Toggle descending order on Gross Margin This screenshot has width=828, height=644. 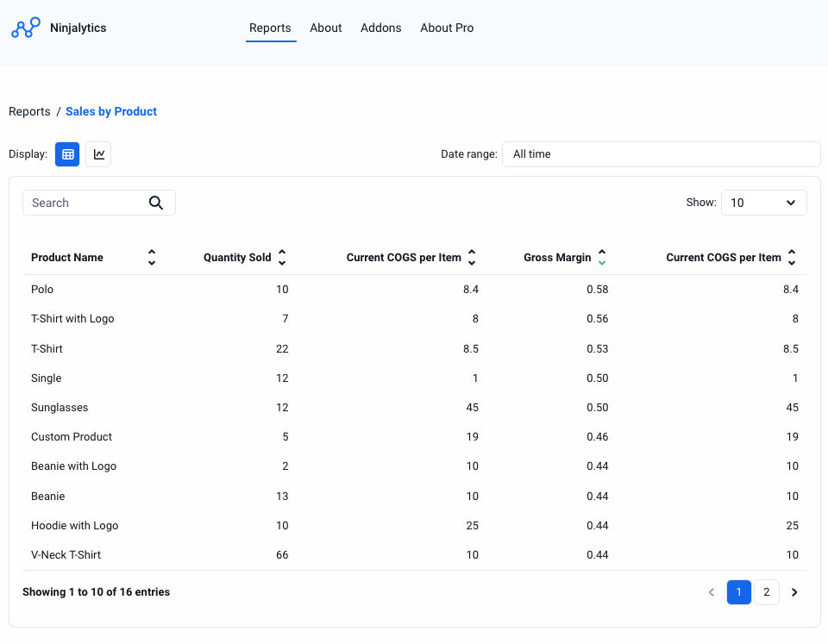602,260
